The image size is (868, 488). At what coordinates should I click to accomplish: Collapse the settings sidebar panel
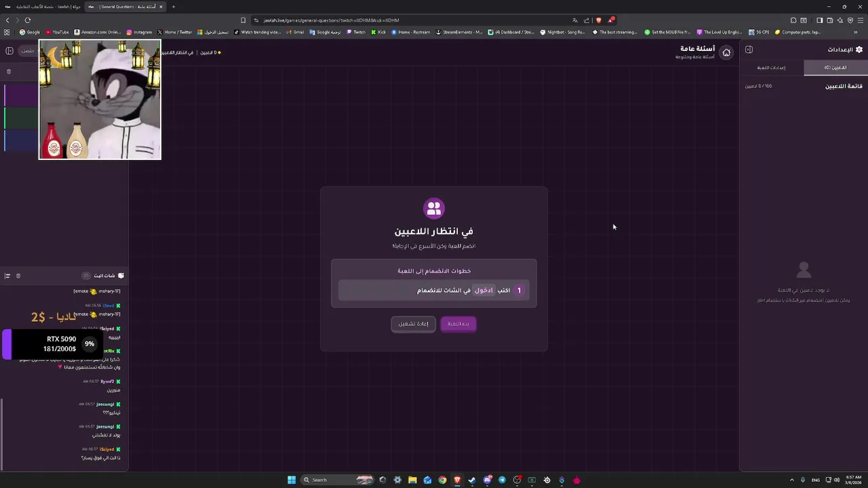point(749,49)
